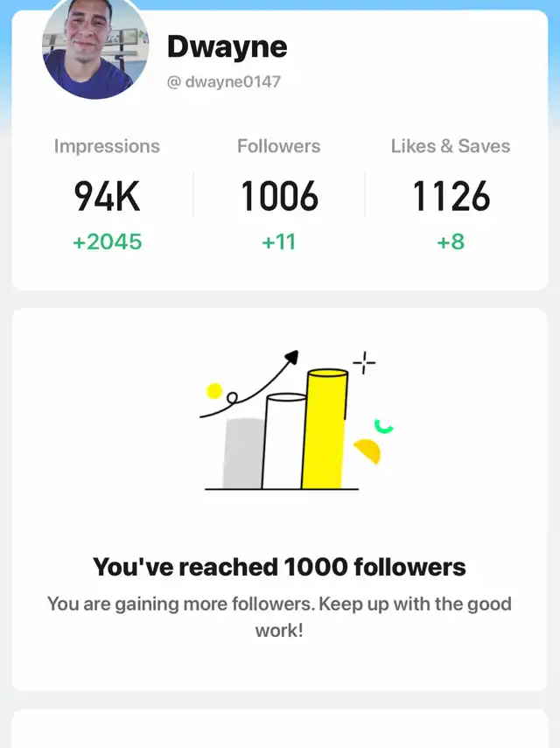Tap the white bar in growth chart
Image resolution: width=560 pixels, height=748 pixels.
click(x=283, y=441)
